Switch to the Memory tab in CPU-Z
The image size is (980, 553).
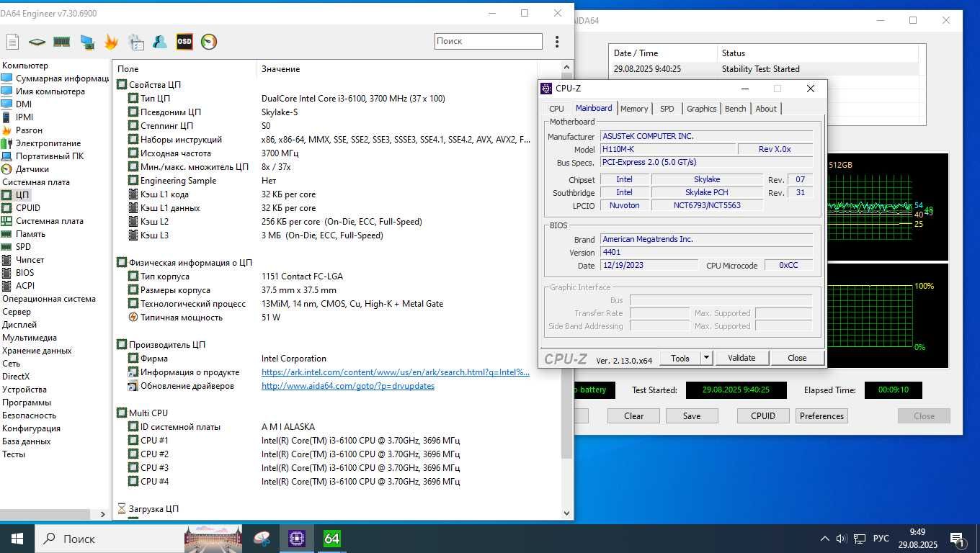(634, 109)
